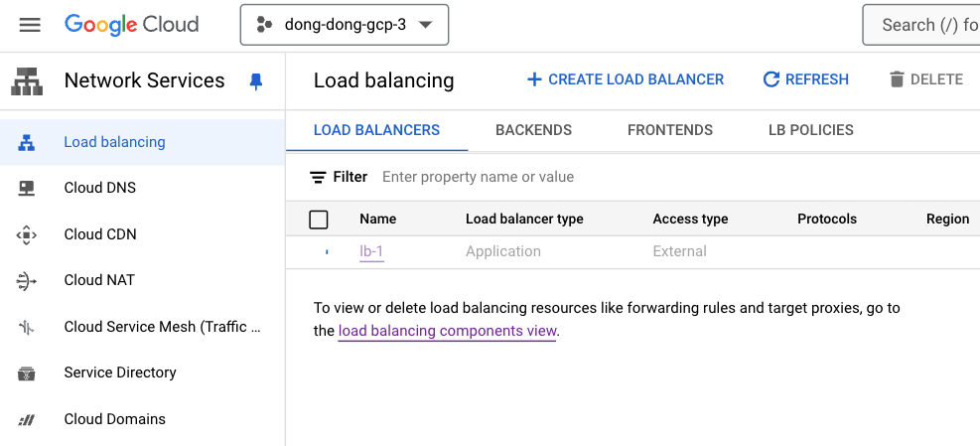Viewport: 980px width, 446px height.
Task: Switch to the Frontends tab
Action: coord(670,130)
